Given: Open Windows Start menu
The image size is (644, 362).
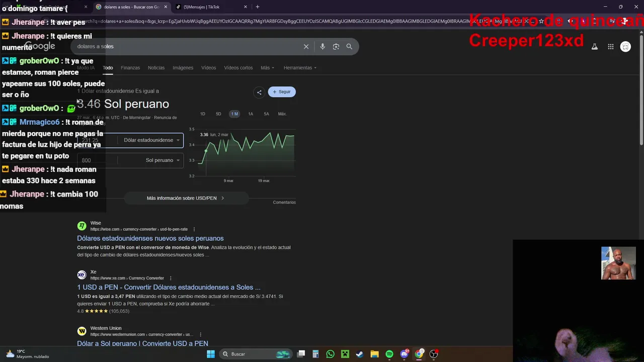Looking at the screenshot, I should click(x=211, y=354).
